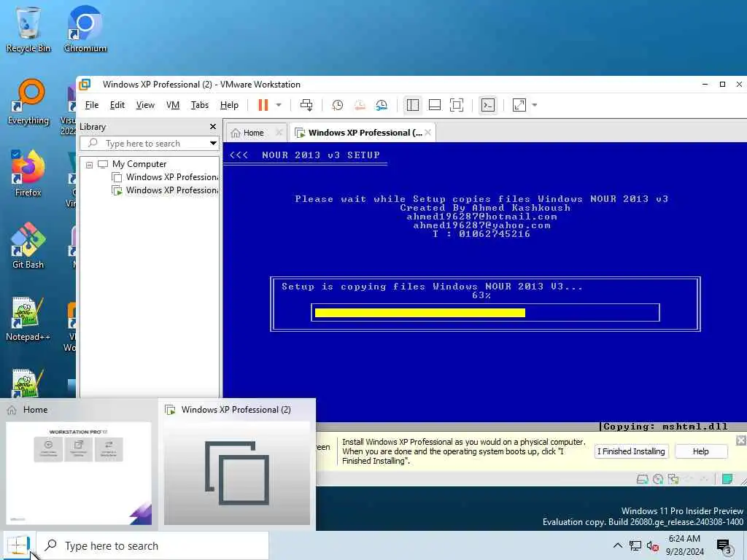Screen dimensions: 747x560
Task: Toggle the console view button
Action: click(488, 105)
